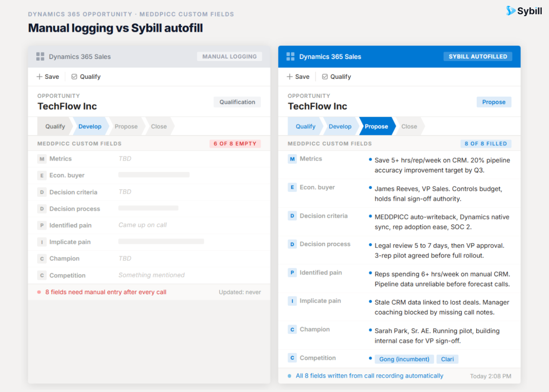Click the I Implicate pain icon in Manual panel
549x392 pixels.
pos(42,242)
